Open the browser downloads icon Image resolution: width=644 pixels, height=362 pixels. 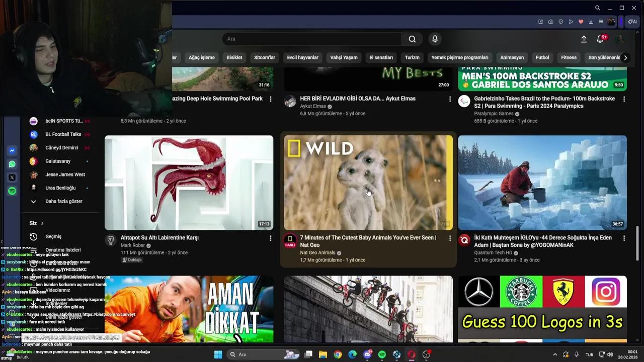click(x=591, y=22)
